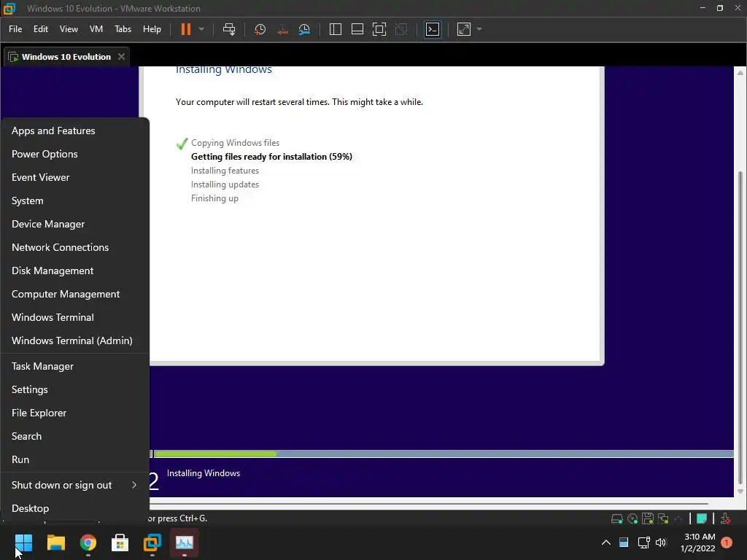The width and height of the screenshot is (747, 560).
Task: Expand Shut down or sign out submenu
Action: pos(75,485)
